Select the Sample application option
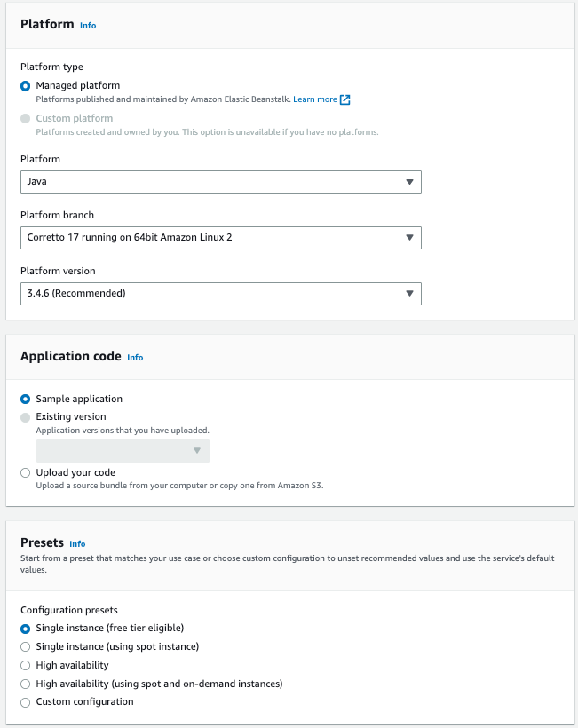578x728 pixels. 26,400
